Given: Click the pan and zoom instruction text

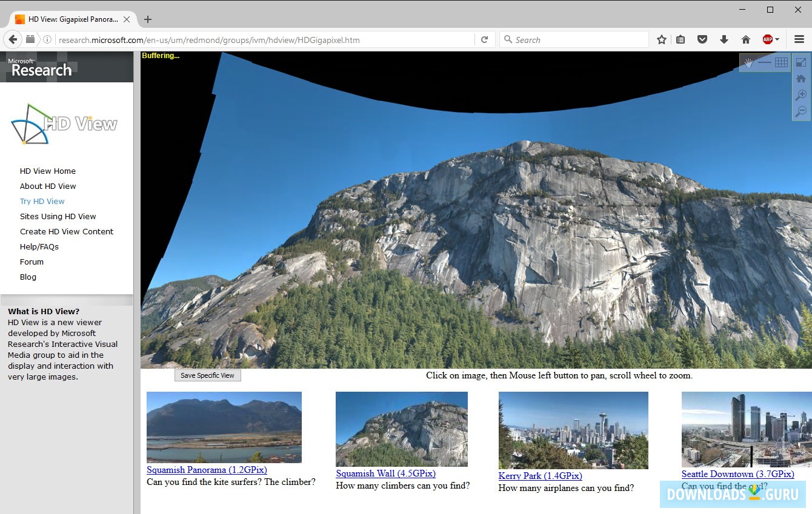Looking at the screenshot, I should (559, 375).
